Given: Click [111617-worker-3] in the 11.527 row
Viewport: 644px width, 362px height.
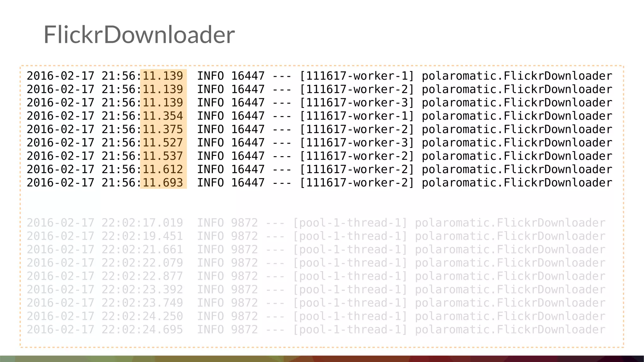Looking at the screenshot, I should pos(357,143).
